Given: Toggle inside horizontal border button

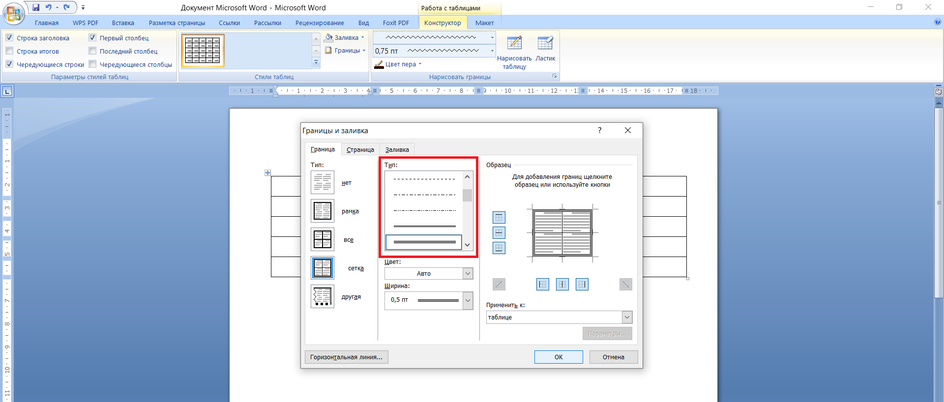Looking at the screenshot, I should [x=499, y=232].
